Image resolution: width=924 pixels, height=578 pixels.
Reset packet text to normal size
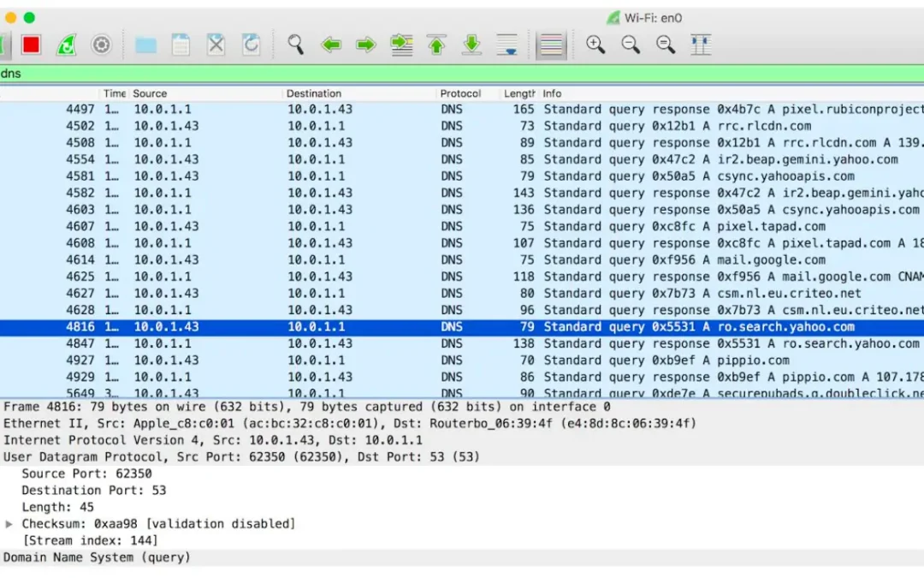pos(666,45)
